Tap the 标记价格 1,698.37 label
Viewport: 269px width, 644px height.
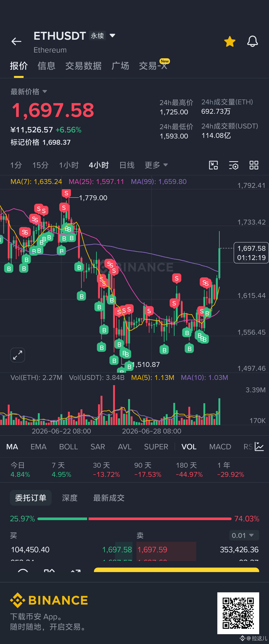[41, 142]
